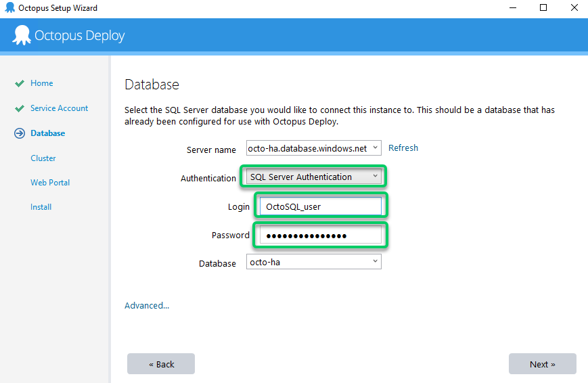Expand the Server name dropdown
The width and height of the screenshot is (588, 383).
point(375,148)
